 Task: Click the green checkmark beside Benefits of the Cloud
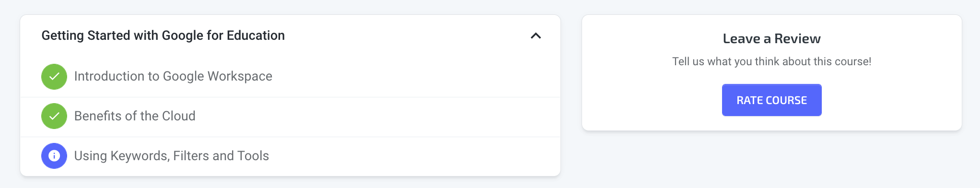coord(54,116)
